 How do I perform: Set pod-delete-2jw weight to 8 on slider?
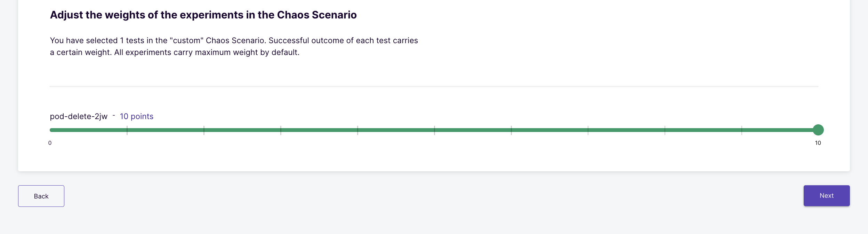coord(665,130)
